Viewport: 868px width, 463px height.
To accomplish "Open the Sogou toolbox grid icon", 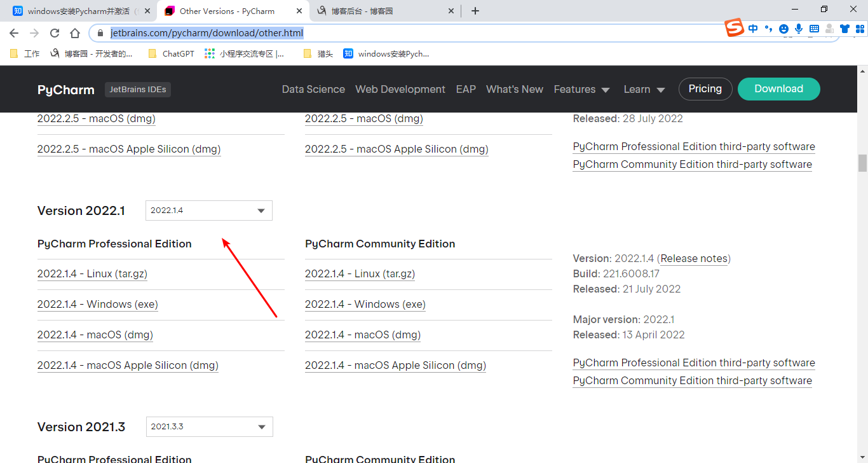I will pyautogui.click(x=860, y=29).
